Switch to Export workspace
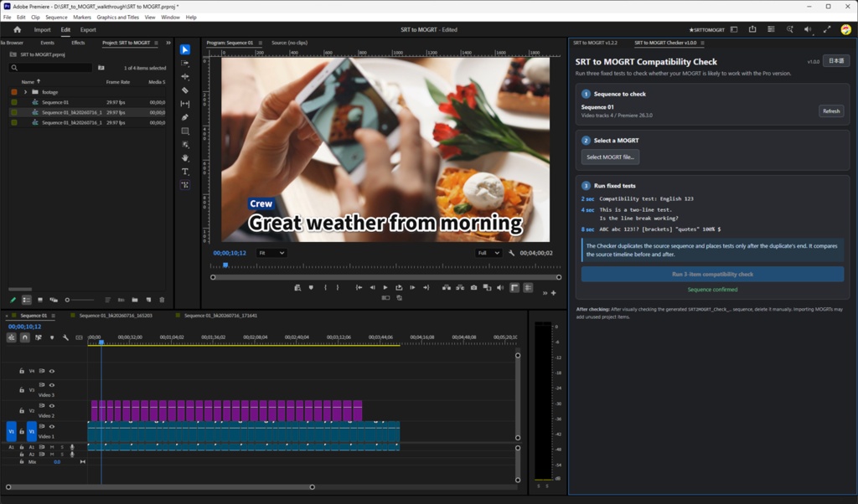Image resolution: width=858 pixels, height=504 pixels. (x=87, y=29)
